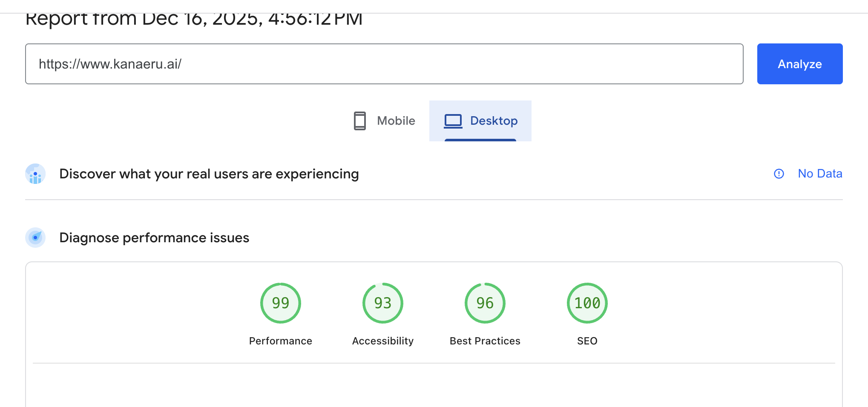Click the Accessibility label
The image size is (868, 407).
tap(382, 341)
